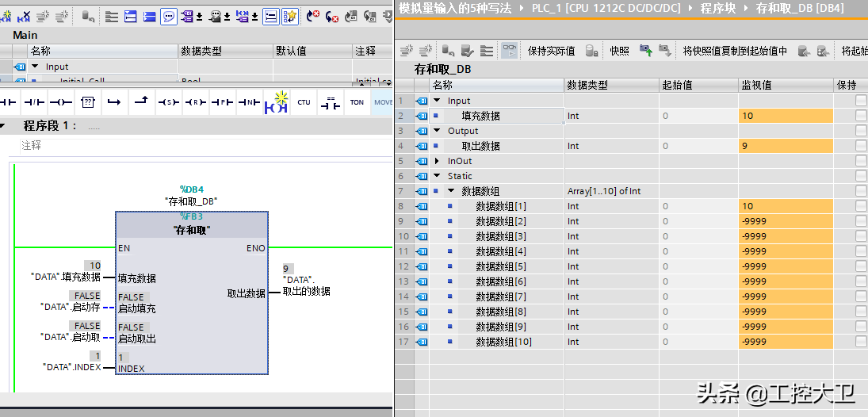The height and width of the screenshot is (417, 868).
Task: Toggle monitor all glasses icon in DB toolbar
Action: [509, 51]
